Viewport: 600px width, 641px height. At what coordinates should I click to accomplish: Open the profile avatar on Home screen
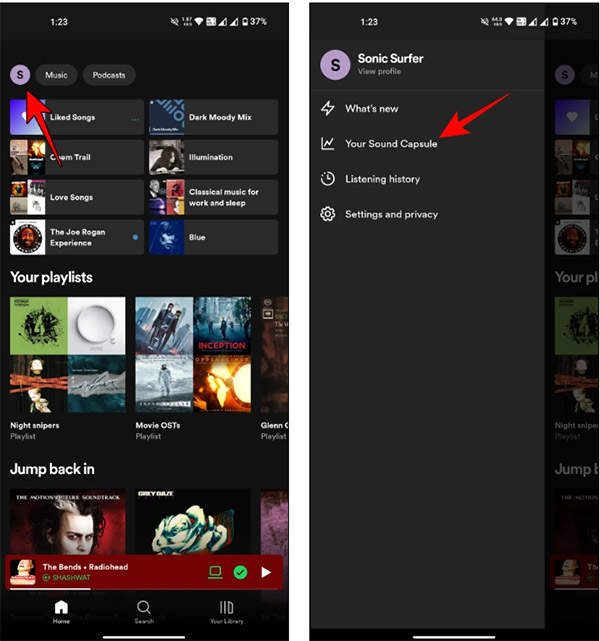tap(20, 75)
